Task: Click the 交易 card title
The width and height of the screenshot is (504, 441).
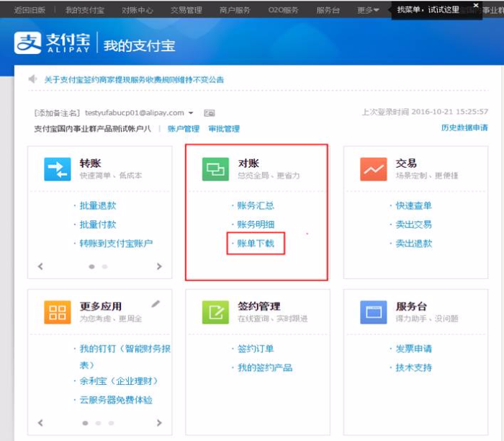Action: (406, 163)
